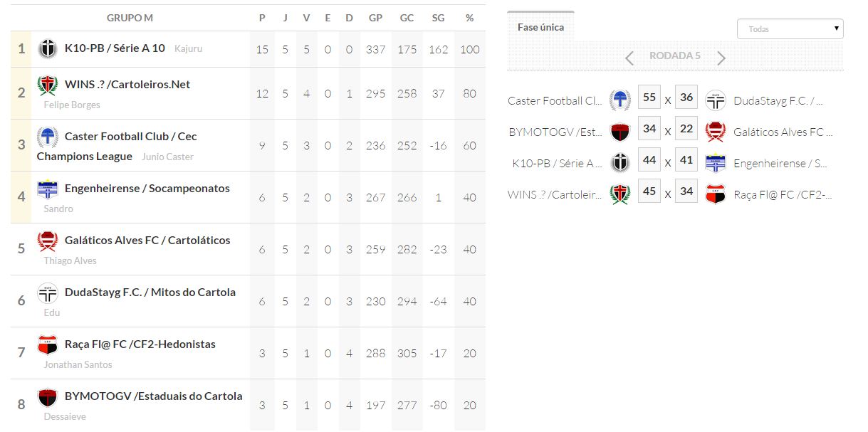The height and width of the screenshot is (432, 868).
Task: Click BYMOTOGV crest in standings table
Action: pos(48,397)
